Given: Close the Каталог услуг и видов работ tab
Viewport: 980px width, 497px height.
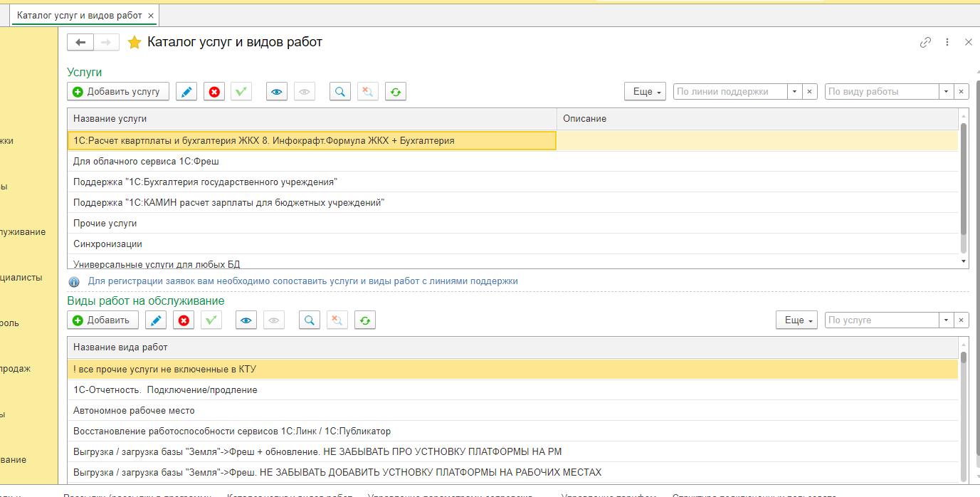Looking at the screenshot, I should coord(151,15).
